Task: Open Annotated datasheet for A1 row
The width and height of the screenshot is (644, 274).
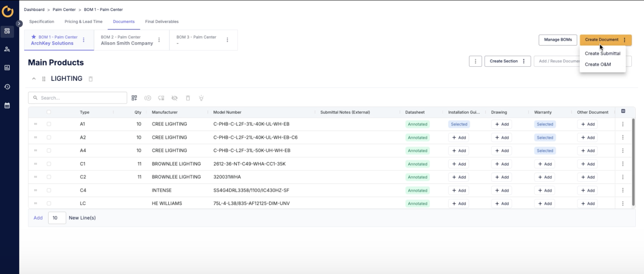Action: pyautogui.click(x=417, y=124)
